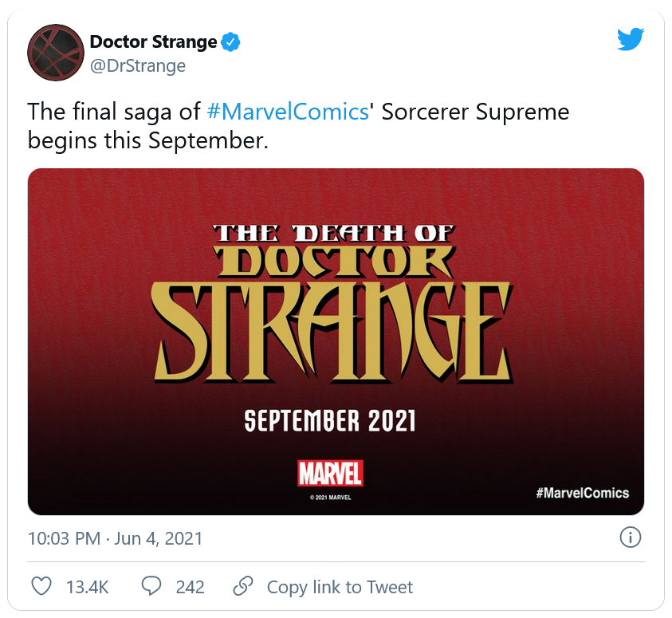Viewport: 672px width, 618px height.
Task: Like the tweet with heart icon
Action: click(x=41, y=587)
